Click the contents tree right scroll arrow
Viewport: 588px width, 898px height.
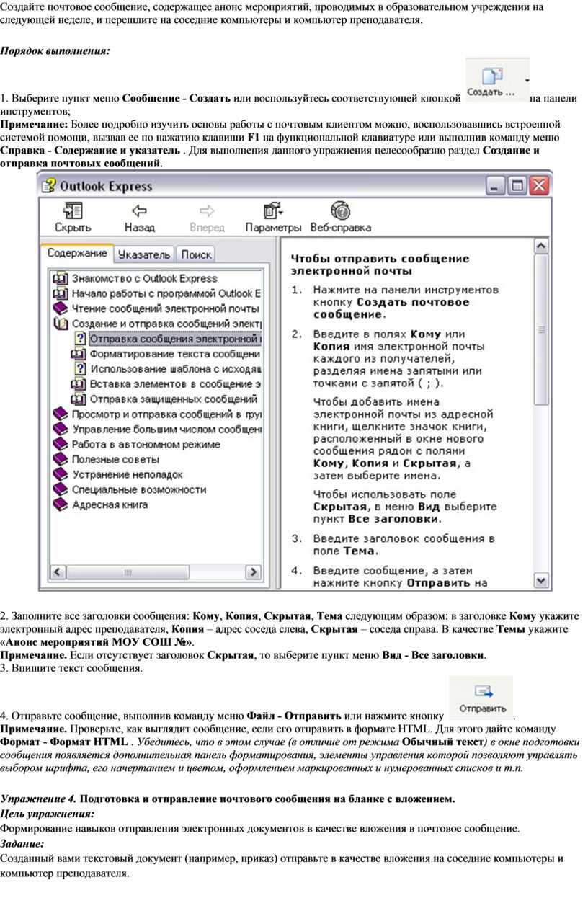[x=252, y=572]
